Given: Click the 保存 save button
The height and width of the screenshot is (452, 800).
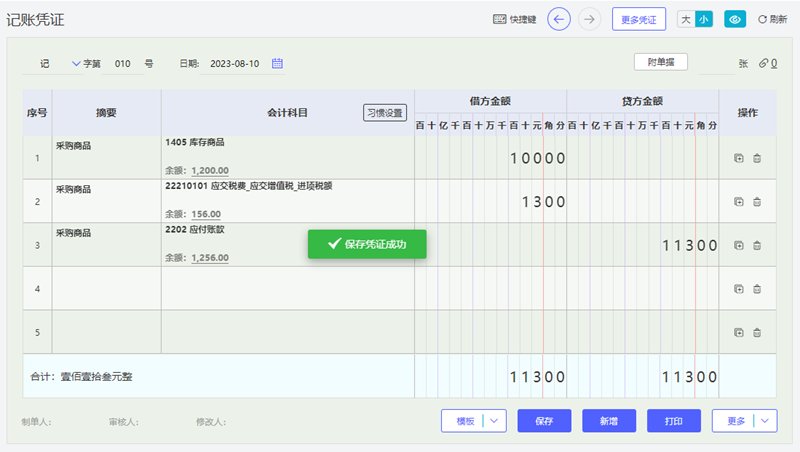Looking at the screenshot, I should (x=544, y=421).
